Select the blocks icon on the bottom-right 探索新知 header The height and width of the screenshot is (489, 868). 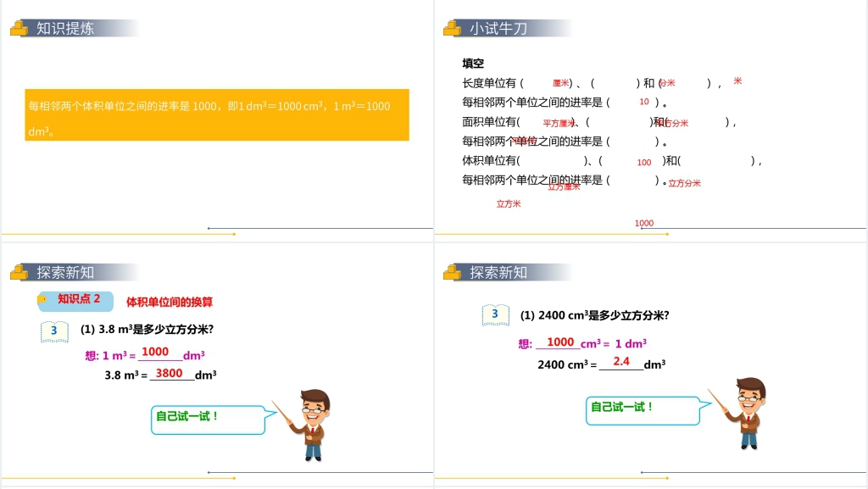coord(451,273)
